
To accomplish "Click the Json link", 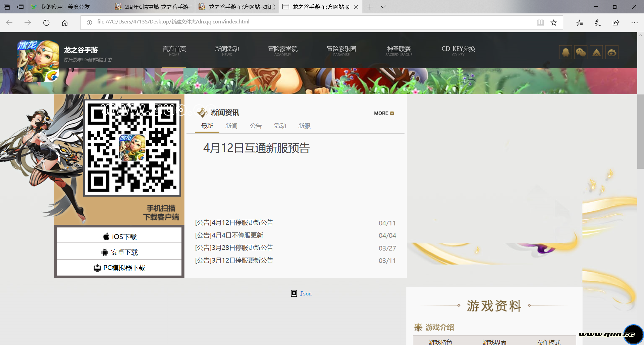I will pos(306,293).
